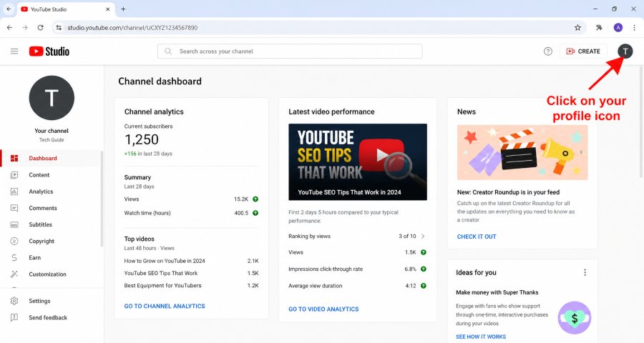Open Comments in the sidebar
The height and width of the screenshot is (343, 644).
point(50,208)
